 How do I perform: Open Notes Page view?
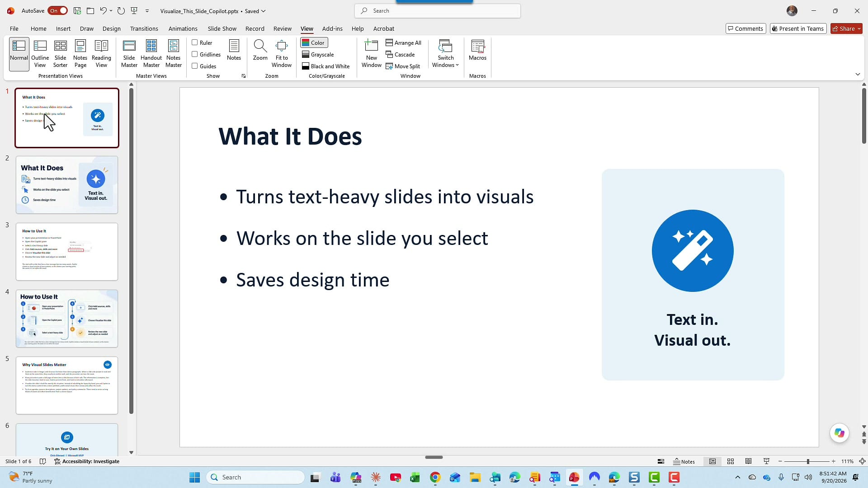point(80,54)
